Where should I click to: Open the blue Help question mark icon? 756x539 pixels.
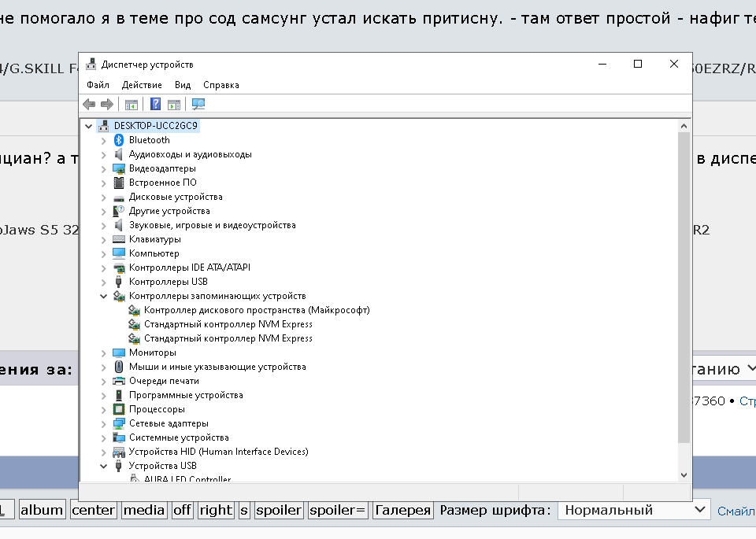tap(155, 104)
